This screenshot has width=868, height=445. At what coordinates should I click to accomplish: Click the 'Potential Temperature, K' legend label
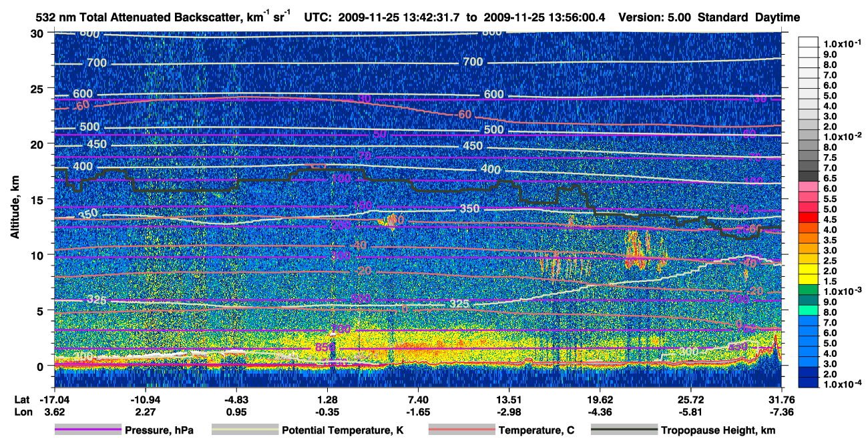click(343, 430)
